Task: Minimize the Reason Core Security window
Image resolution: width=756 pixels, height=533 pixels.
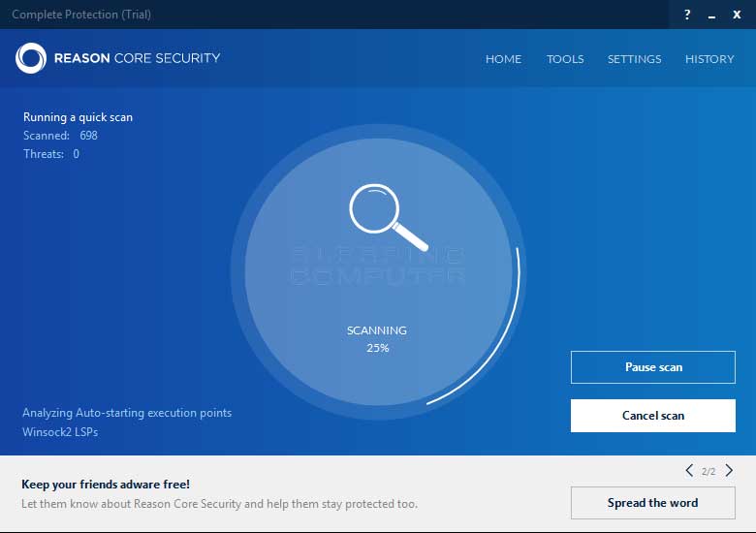Action: click(x=711, y=16)
